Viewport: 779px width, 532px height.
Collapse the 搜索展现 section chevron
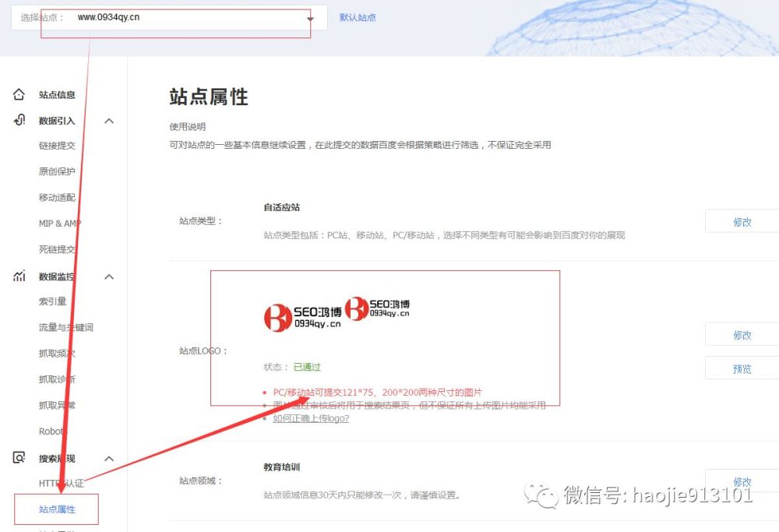(x=109, y=458)
